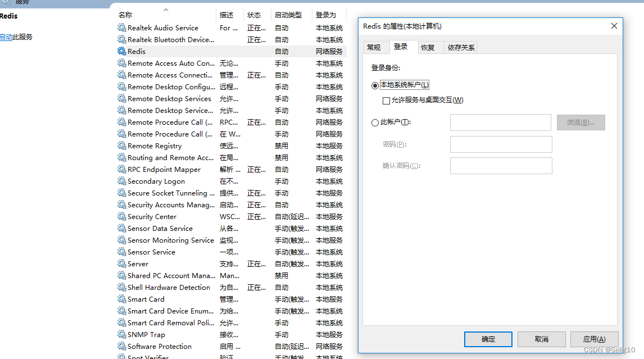Click the Remote Desktop Services gear icon
Viewport: 644px width, 359px height.
coord(121,98)
